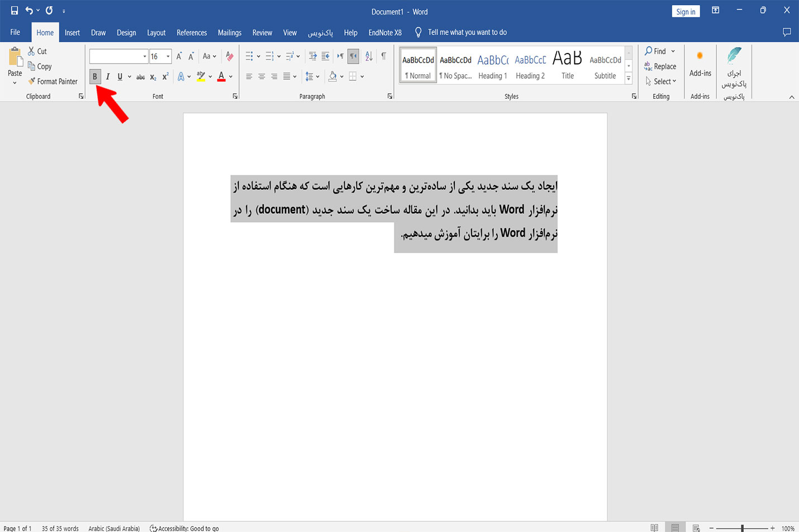
Task: Toggle Subscript formatting
Action: coord(153,76)
